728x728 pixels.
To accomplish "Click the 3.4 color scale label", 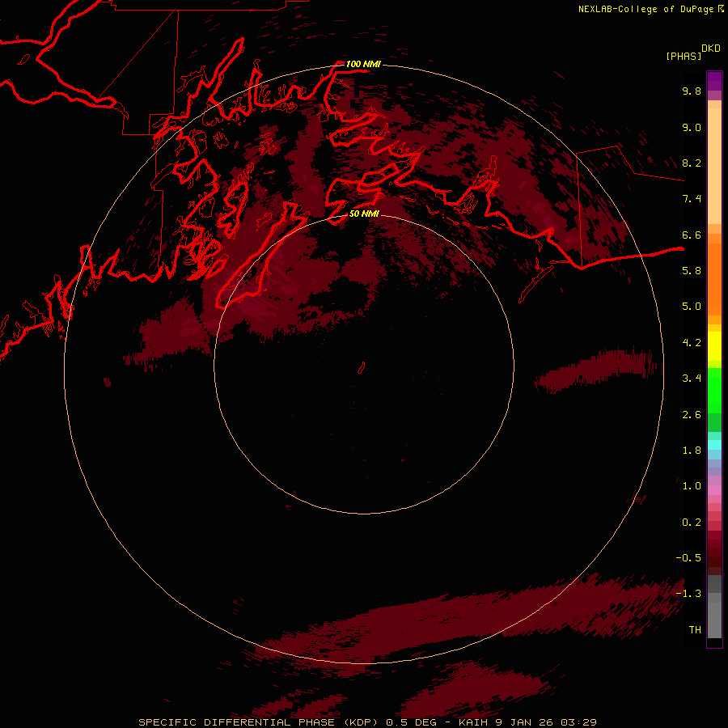I will coord(692,379).
